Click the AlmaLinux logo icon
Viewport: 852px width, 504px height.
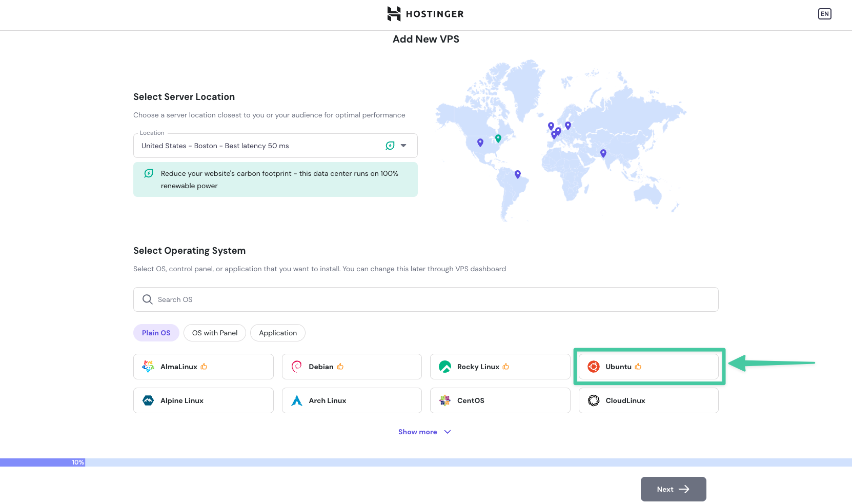click(148, 367)
